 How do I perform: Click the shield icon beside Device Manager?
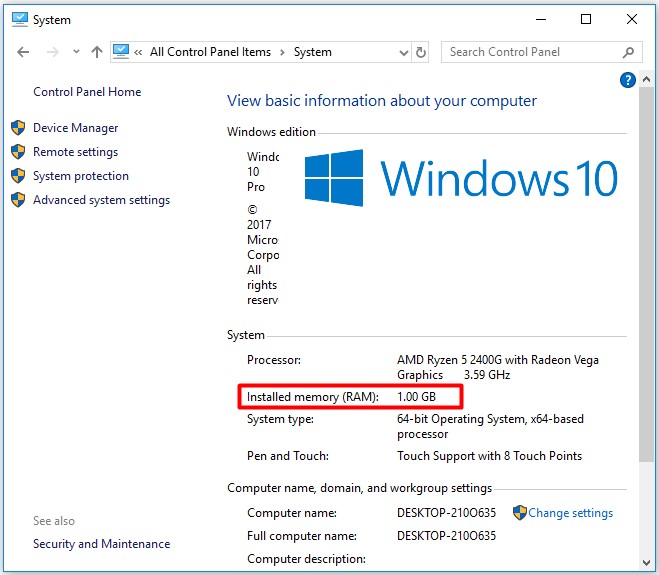(18, 127)
